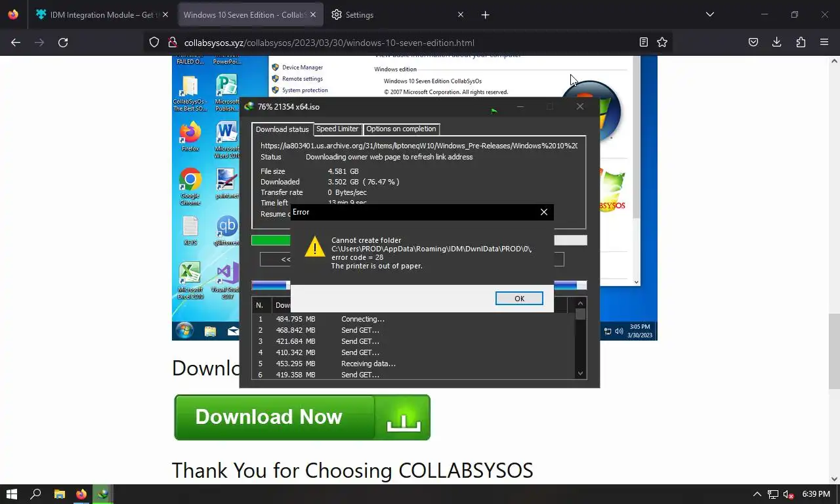Close the 76% 21354 x64.iso download window
Screen dimensions: 840x504
pos(580,106)
